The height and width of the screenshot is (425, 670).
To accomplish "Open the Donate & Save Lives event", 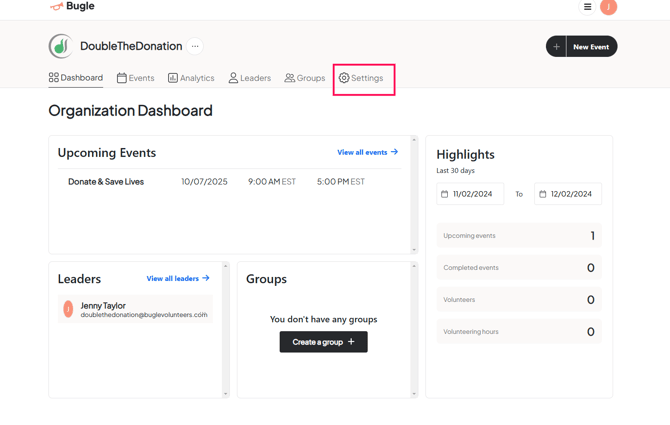I will (106, 182).
